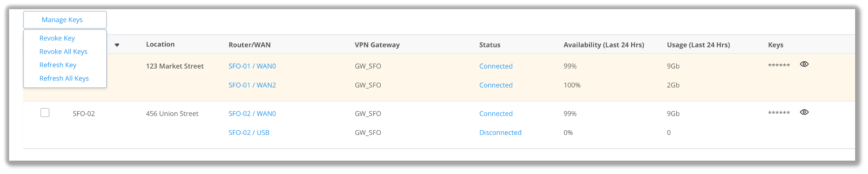Show keys for the 123 Market Street row
Viewport: 868px width, 174px height.
point(804,64)
